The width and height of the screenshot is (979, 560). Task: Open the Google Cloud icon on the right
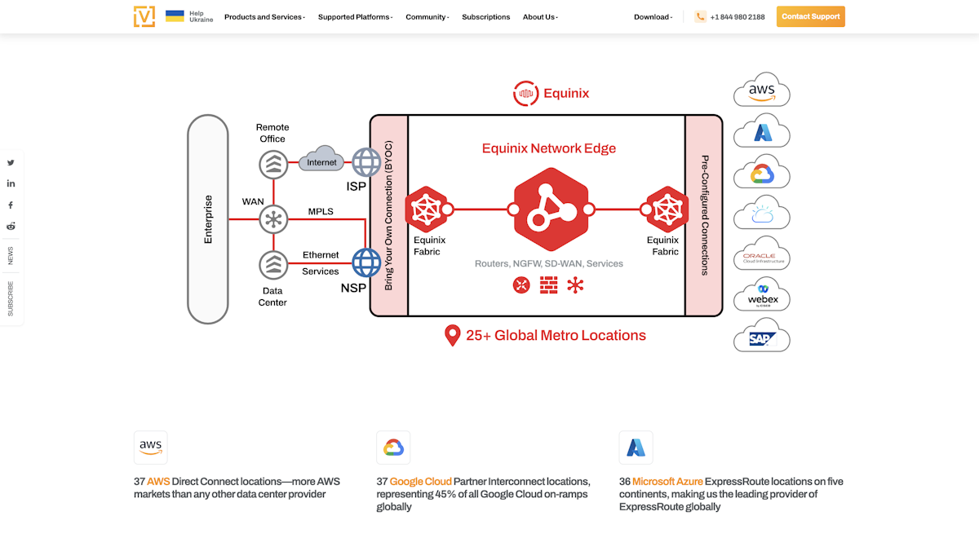coord(761,171)
